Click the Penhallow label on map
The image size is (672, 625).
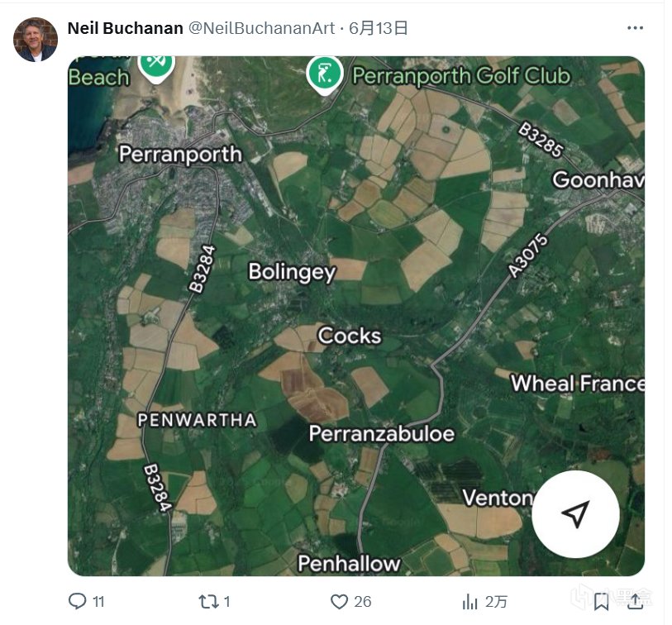click(x=349, y=563)
